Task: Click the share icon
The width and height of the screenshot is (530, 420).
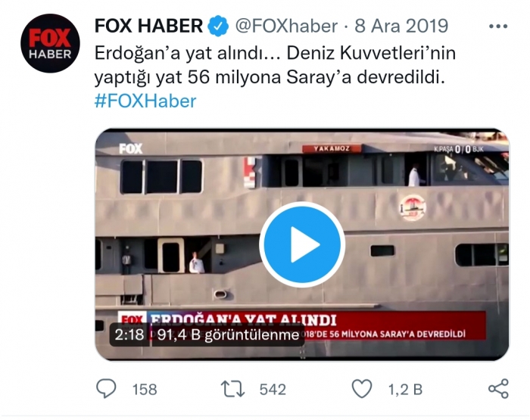Action: click(x=498, y=388)
